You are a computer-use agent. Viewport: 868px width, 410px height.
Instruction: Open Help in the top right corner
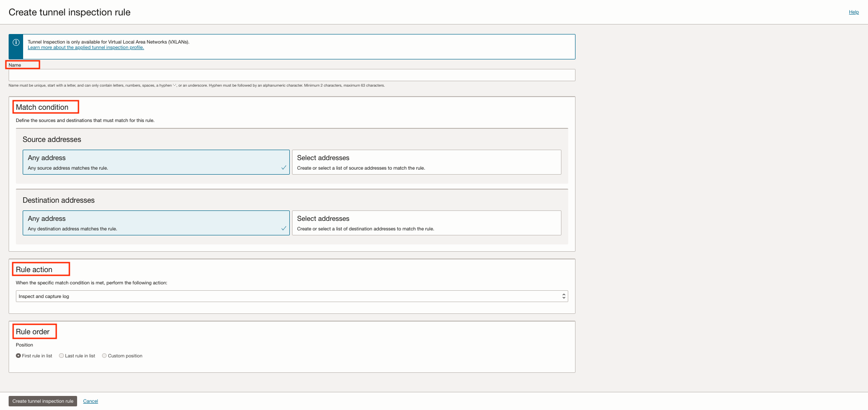click(x=853, y=12)
